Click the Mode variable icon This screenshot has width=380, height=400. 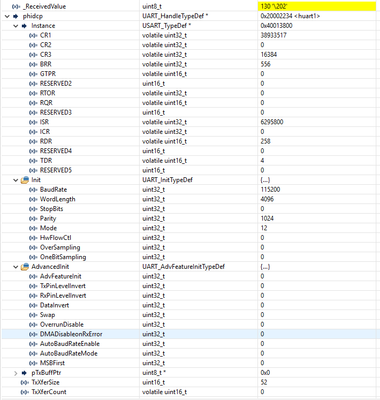click(x=33, y=228)
